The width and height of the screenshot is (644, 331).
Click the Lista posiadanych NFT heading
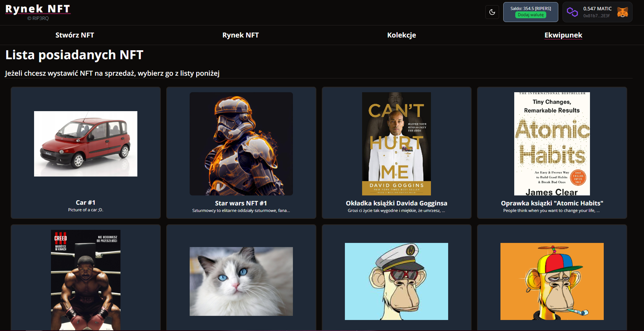[74, 55]
